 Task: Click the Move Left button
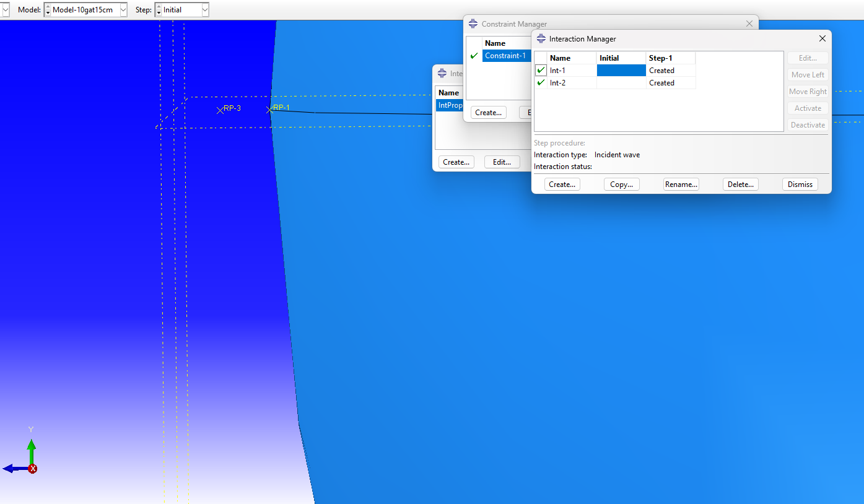click(x=808, y=74)
